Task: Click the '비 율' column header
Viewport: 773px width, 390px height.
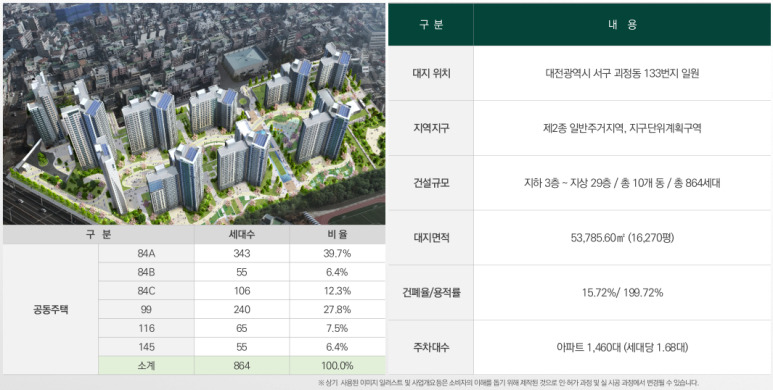Action: click(338, 235)
